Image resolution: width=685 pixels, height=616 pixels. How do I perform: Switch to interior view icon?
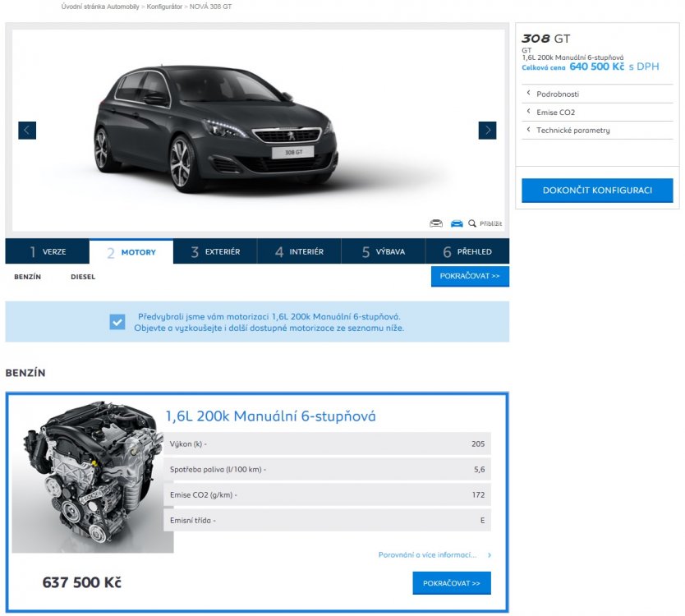(436, 223)
